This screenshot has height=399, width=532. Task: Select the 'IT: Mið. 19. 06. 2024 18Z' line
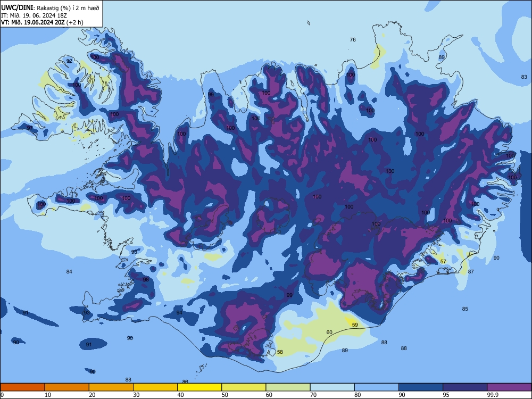34,15
